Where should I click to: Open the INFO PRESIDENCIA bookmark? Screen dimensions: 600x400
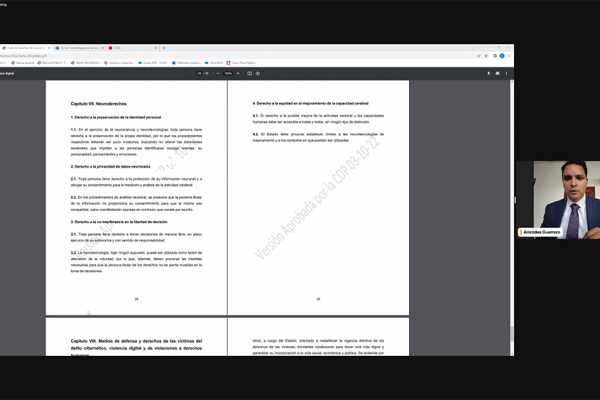pyautogui.click(x=86, y=63)
